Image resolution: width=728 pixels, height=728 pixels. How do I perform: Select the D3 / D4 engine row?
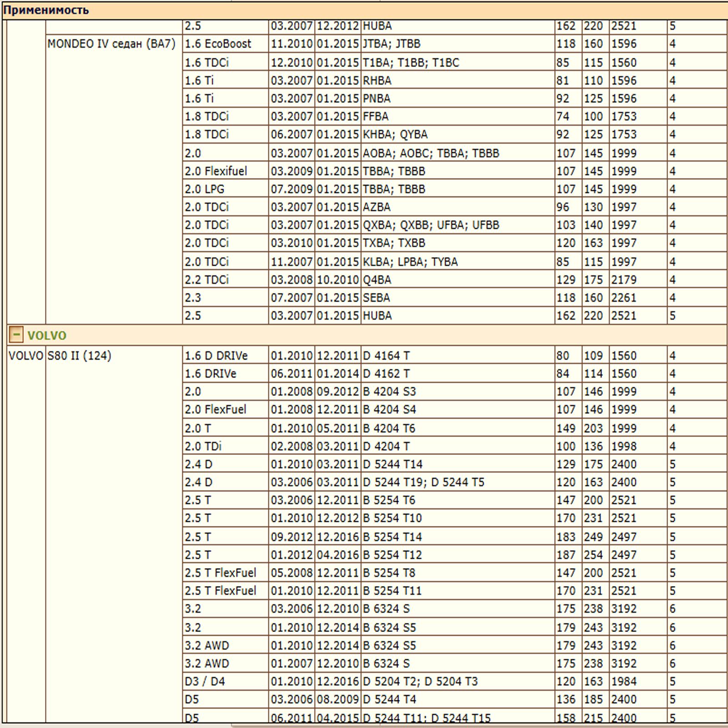click(x=205, y=681)
